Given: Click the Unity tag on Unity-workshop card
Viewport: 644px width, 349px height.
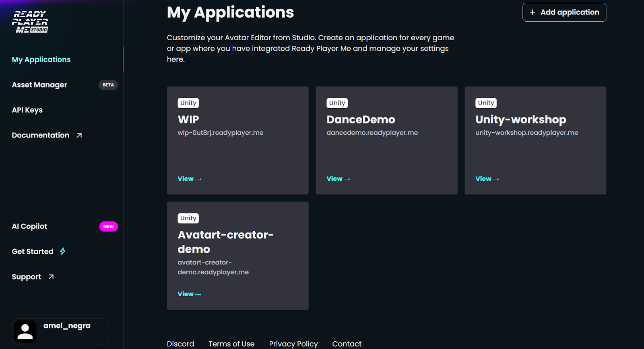Looking at the screenshot, I should point(486,103).
